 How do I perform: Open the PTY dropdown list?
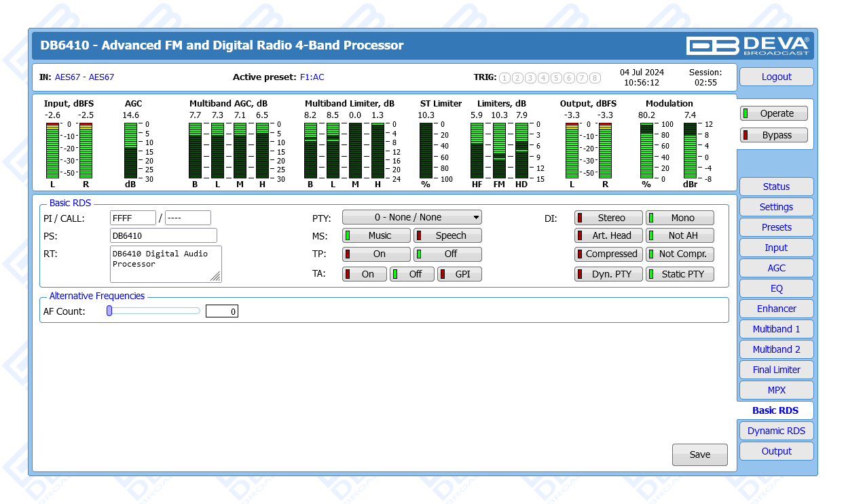[411, 218]
